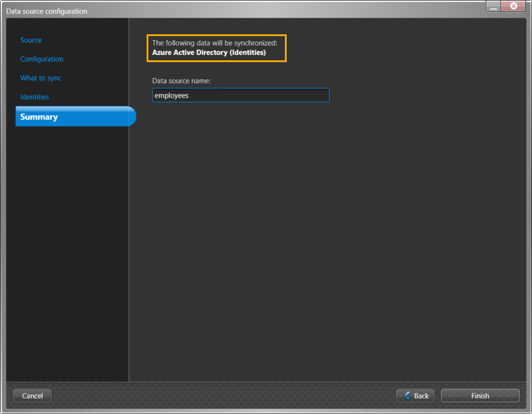Close the Data source configuration window
Image resolution: width=532 pixels, height=414 pixels.
click(513, 6)
